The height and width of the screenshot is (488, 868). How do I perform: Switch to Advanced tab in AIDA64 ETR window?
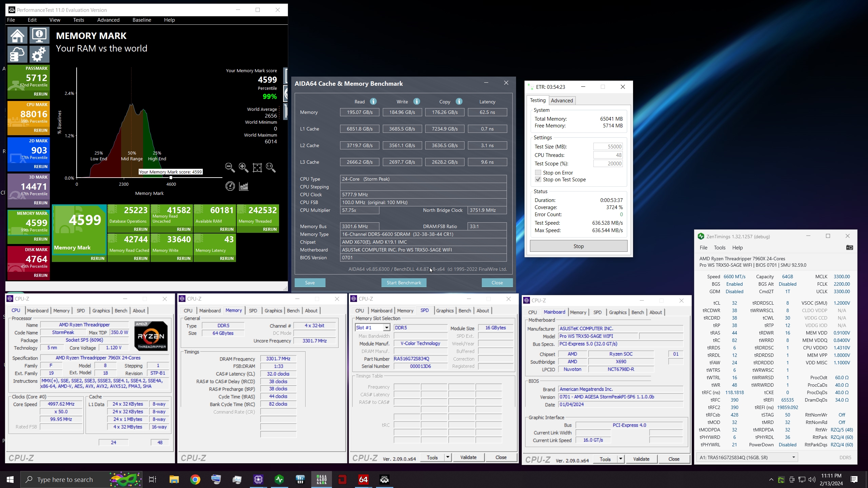click(x=561, y=100)
